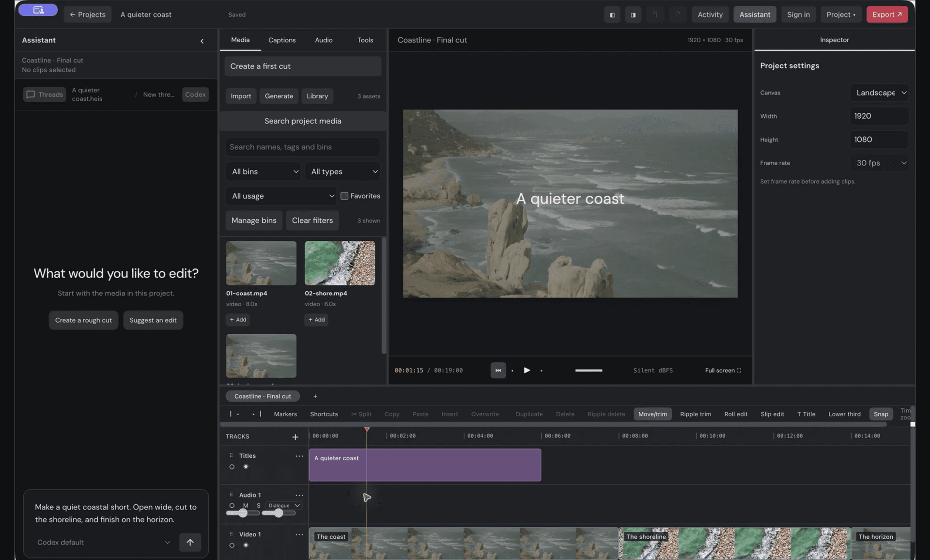This screenshot has height=560, width=930.
Task: Open the Dialogue dropdown on Audio 1
Action: coord(284,506)
